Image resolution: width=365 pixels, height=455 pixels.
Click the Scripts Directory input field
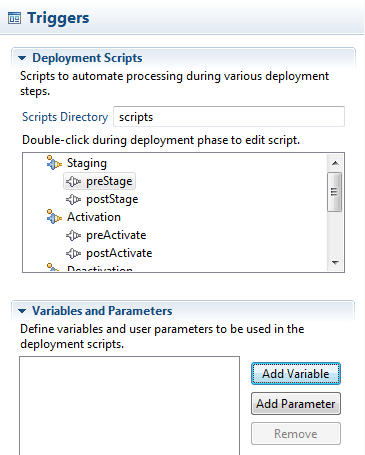(x=229, y=117)
